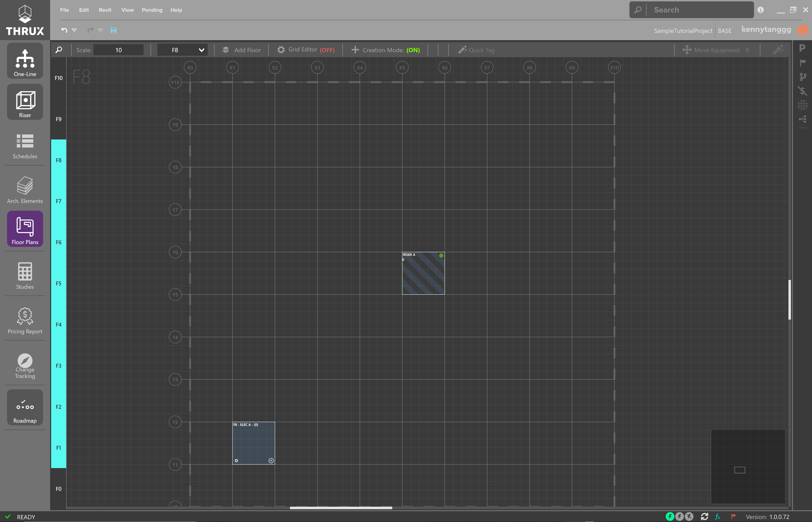812x522 pixels.
Task: Click the BASE project variant label
Action: coord(725,31)
